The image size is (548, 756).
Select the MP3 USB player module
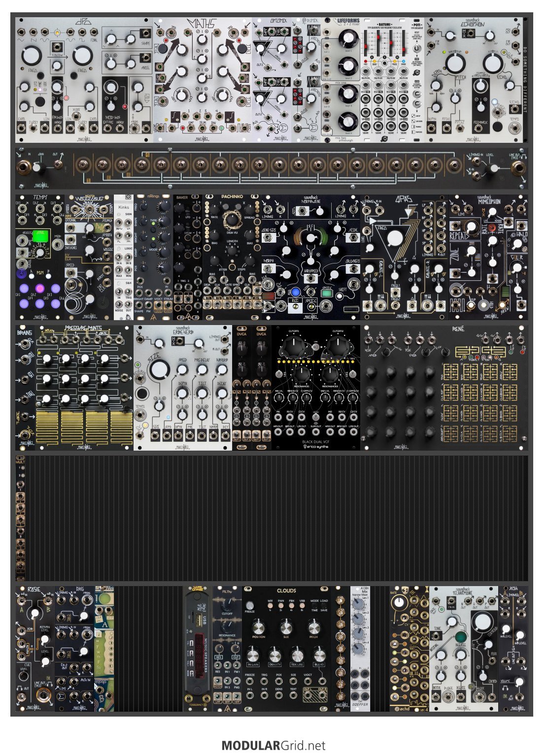(198, 648)
